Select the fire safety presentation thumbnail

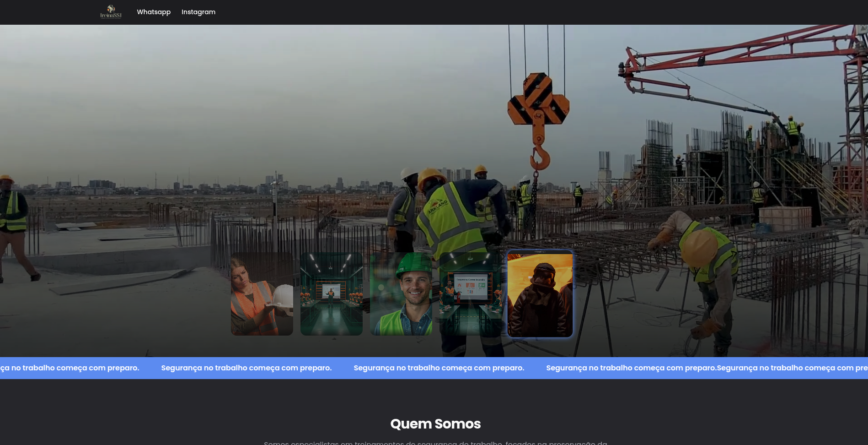[471, 294]
